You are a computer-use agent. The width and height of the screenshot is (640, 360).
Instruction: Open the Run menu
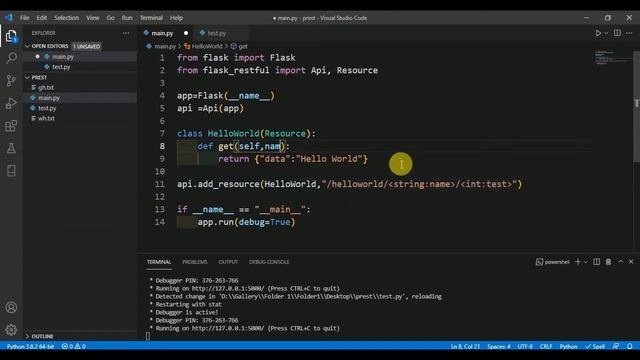127,18
